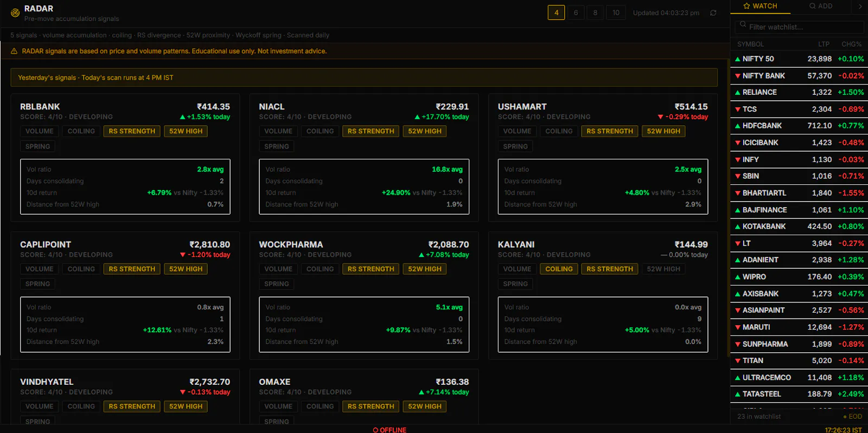Click COILING tag on KALYANI card
The height and width of the screenshot is (433, 868).
pos(559,269)
